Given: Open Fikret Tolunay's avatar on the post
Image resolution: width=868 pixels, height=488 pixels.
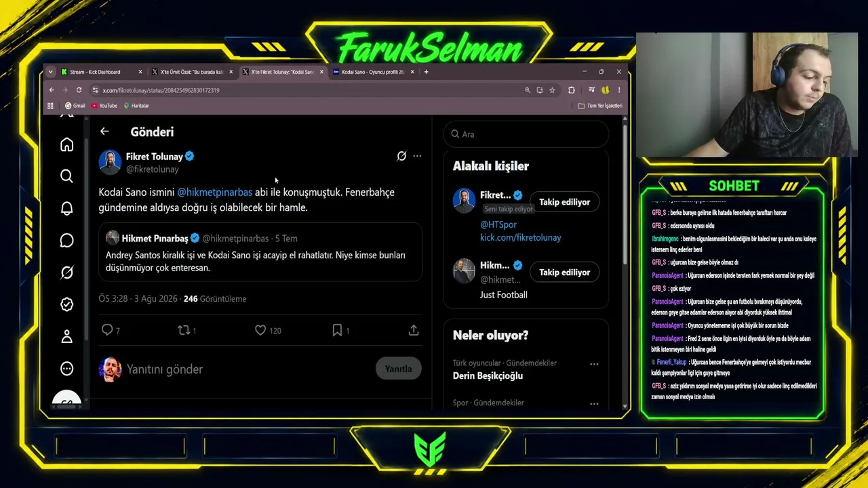Looking at the screenshot, I should pyautogui.click(x=110, y=163).
